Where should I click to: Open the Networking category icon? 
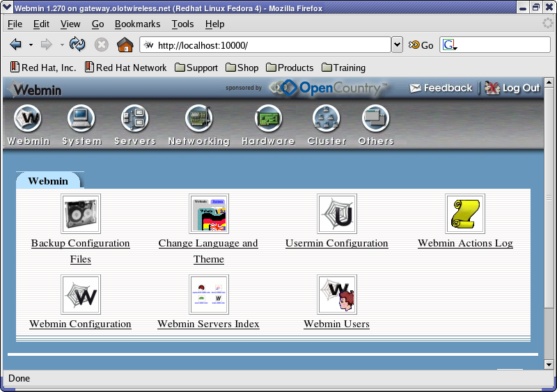pyautogui.click(x=199, y=118)
